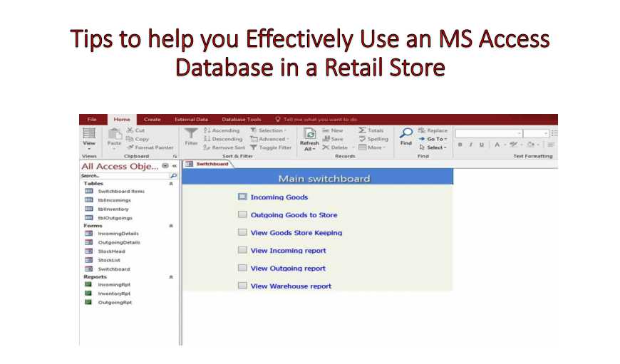Click the checkbox beside View Warehouse report

point(242,286)
